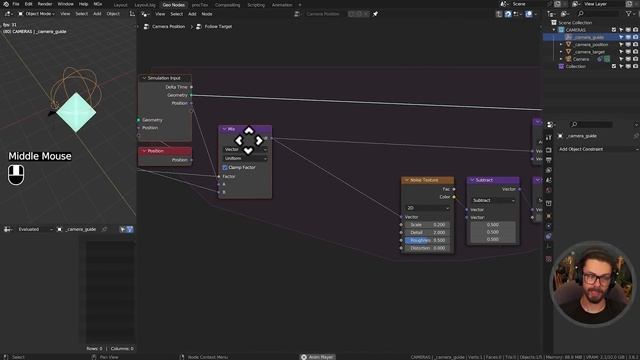The height and width of the screenshot is (360, 640).
Task: Open the Window menu
Action: (x=65, y=4)
